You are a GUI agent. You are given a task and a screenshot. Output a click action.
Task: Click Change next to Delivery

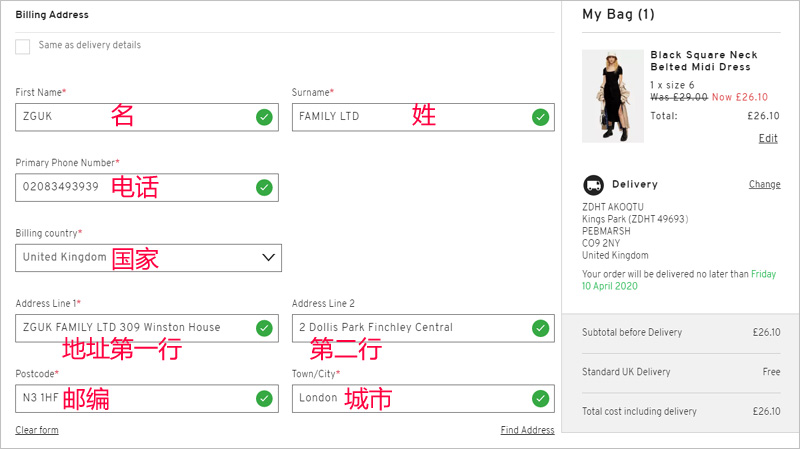point(764,184)
